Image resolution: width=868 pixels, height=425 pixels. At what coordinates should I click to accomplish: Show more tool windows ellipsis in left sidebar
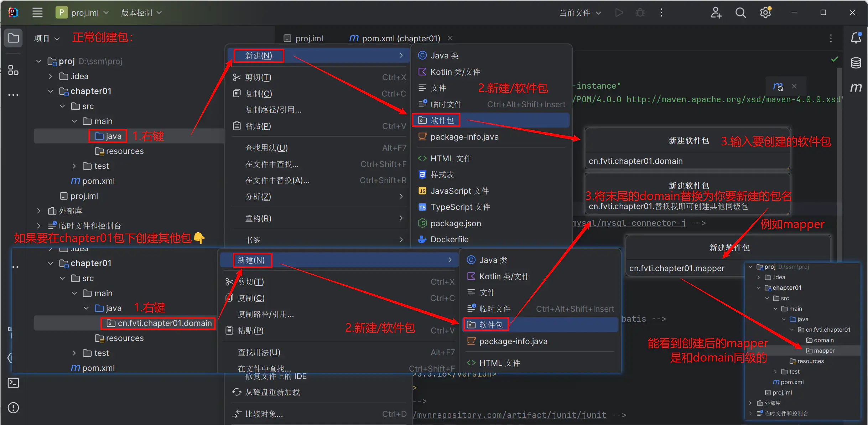point(13,95)
